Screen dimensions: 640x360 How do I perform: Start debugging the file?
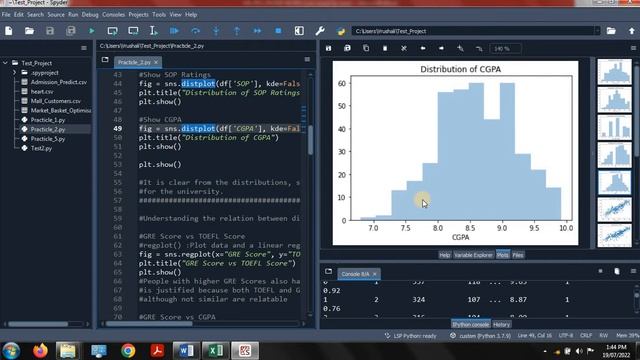point(174,31)
